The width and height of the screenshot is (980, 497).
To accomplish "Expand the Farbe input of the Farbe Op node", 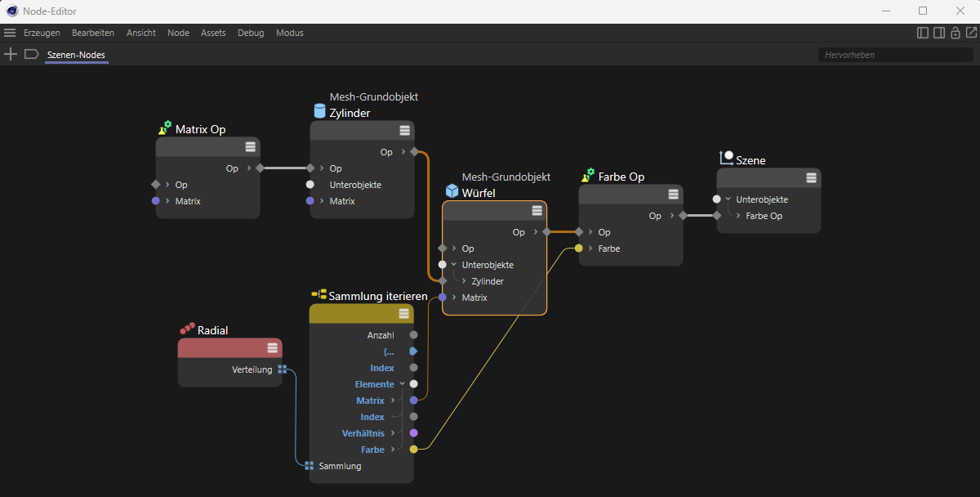I will [590, 248].
